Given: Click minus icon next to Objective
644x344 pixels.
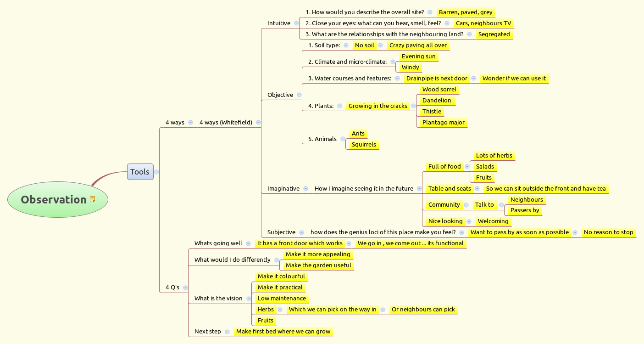Looking at the screenshot, I should (x=300, y=95).
